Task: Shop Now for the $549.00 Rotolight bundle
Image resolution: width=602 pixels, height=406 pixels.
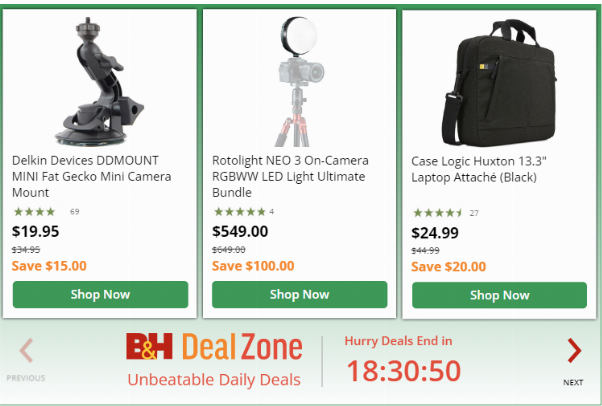Action: tap(299, 295)
